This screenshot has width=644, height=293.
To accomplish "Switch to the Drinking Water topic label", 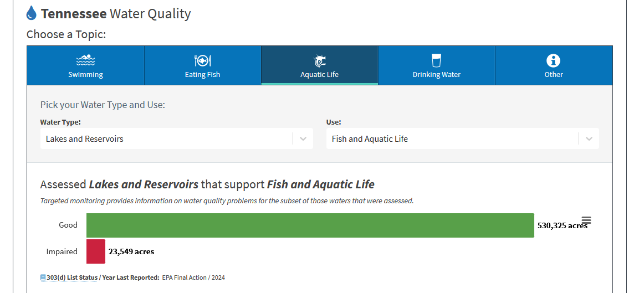I will tap(436, 75).
